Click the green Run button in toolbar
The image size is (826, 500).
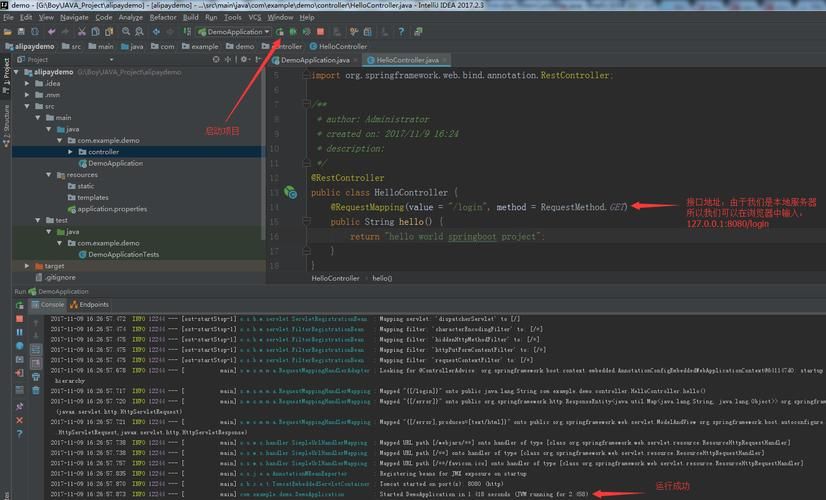pyautogui.click(x=280, y=32)
